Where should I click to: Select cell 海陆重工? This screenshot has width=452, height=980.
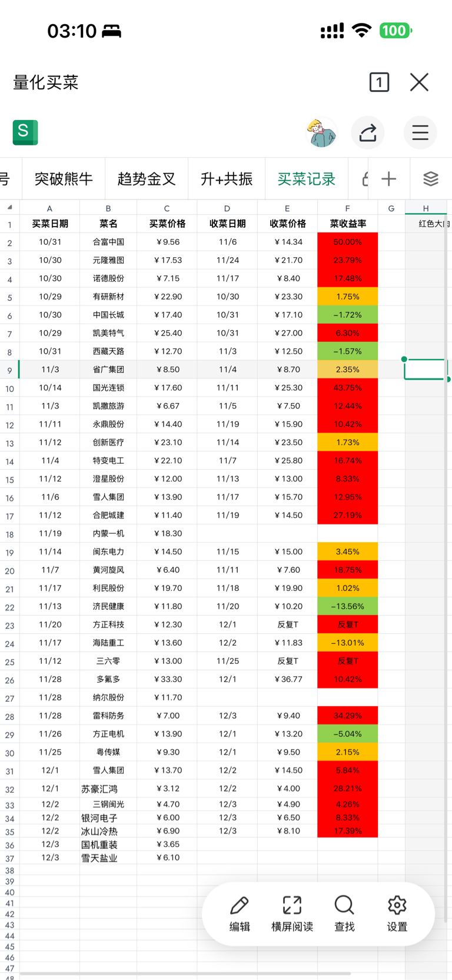click(108, 643)
